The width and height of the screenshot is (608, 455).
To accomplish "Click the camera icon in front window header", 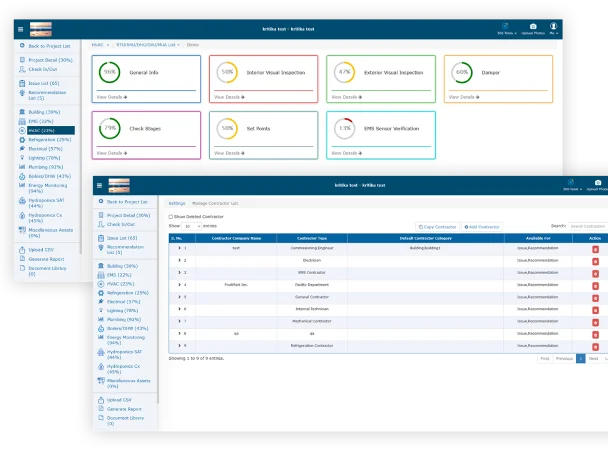I will point(598,182).
